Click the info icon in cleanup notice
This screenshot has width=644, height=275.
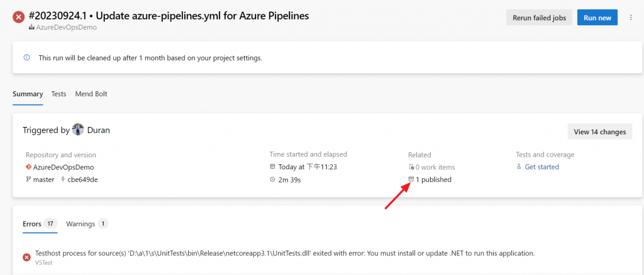click(26, 58)
